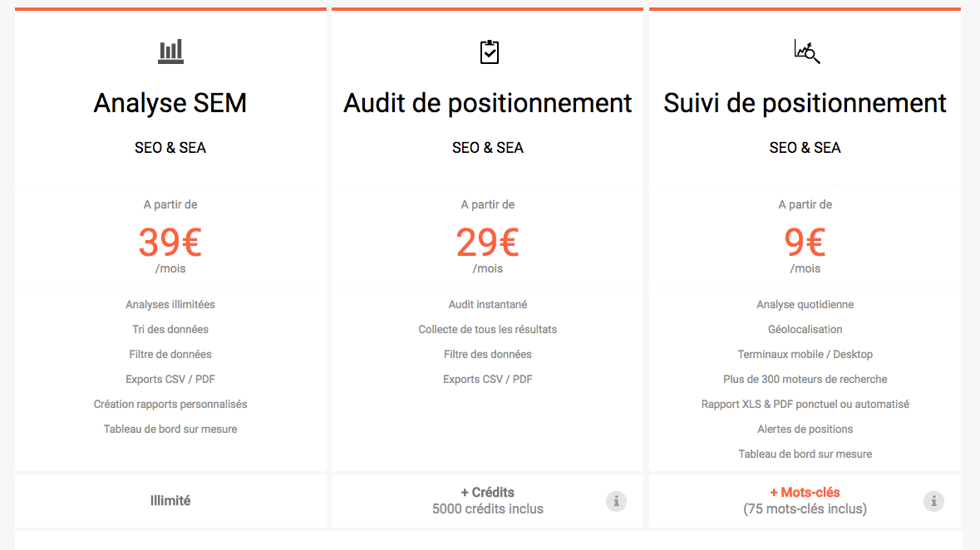
Task: Click the + Crédits label
Action: 488,493
